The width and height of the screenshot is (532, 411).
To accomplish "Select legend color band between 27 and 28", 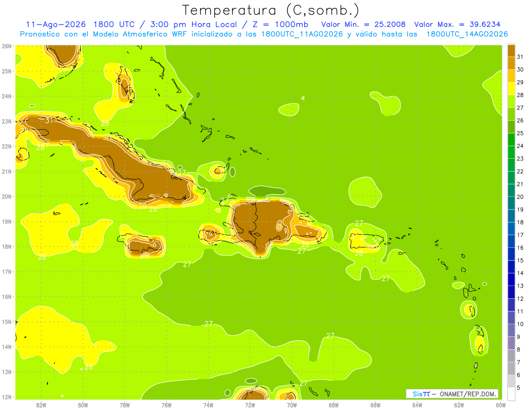I will (x=511, y=101).
